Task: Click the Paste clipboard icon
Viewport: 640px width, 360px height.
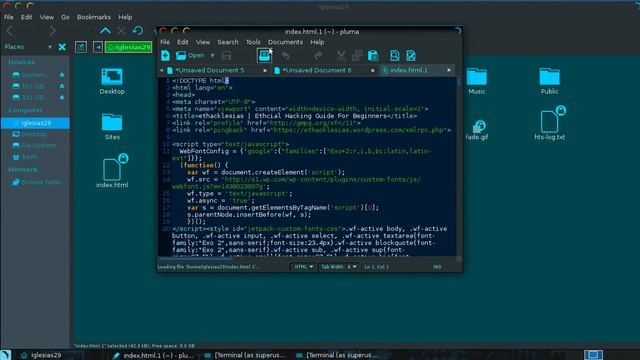Action: 373,56
